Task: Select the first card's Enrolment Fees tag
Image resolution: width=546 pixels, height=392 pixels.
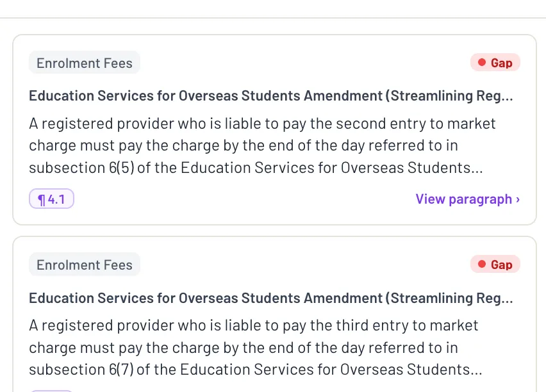Action: pyautogui.click(x=85, y=63)
